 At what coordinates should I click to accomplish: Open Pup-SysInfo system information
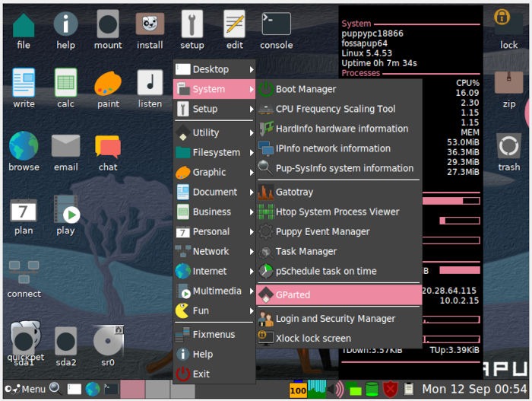pos(339,168)
